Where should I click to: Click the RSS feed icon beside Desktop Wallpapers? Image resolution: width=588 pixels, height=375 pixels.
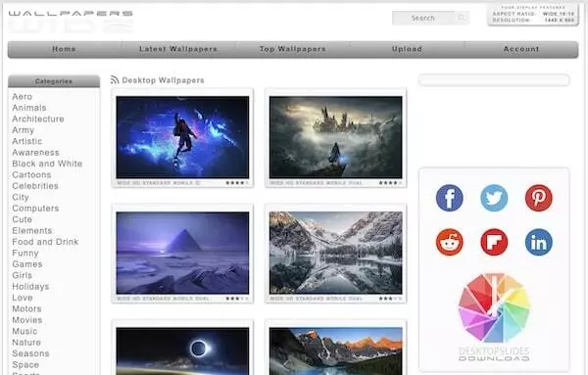[115, 79]
